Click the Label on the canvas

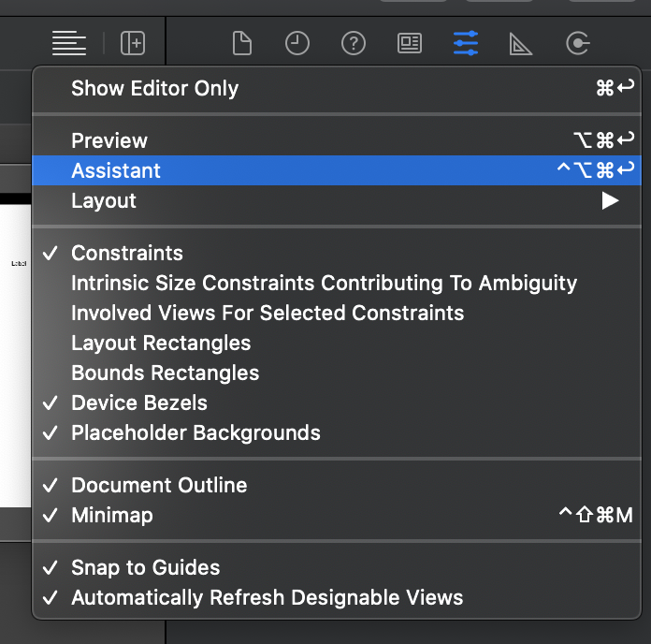19,264
